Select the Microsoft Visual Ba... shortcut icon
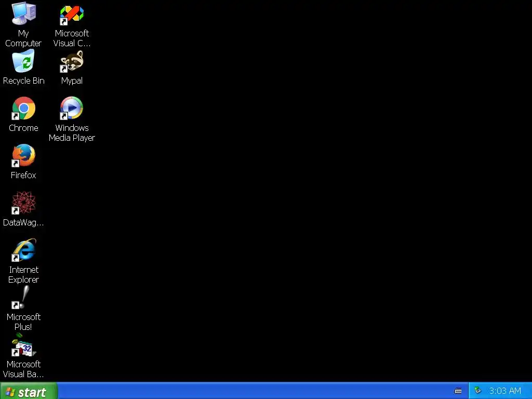The image size is (532, 399). tap(23, 344)
